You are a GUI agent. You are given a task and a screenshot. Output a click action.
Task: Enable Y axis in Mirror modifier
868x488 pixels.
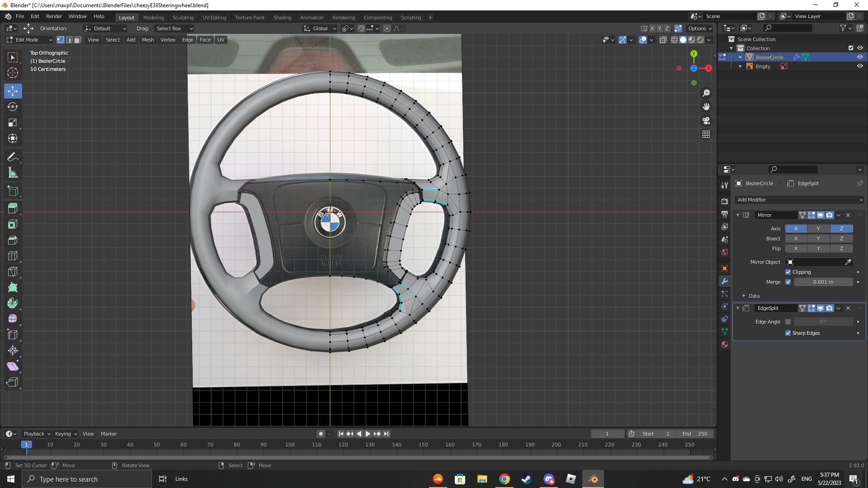pos(818,229)
